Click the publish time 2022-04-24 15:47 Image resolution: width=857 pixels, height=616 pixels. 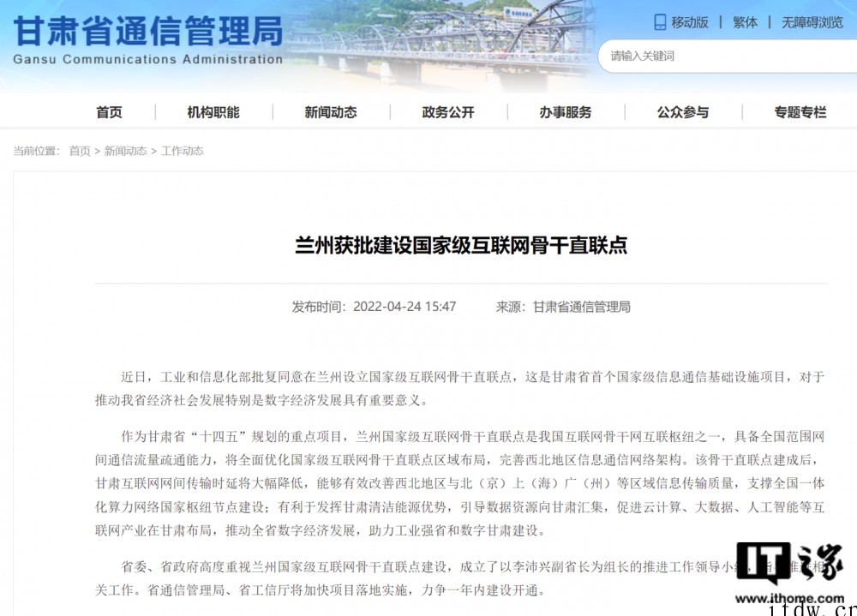405,307
